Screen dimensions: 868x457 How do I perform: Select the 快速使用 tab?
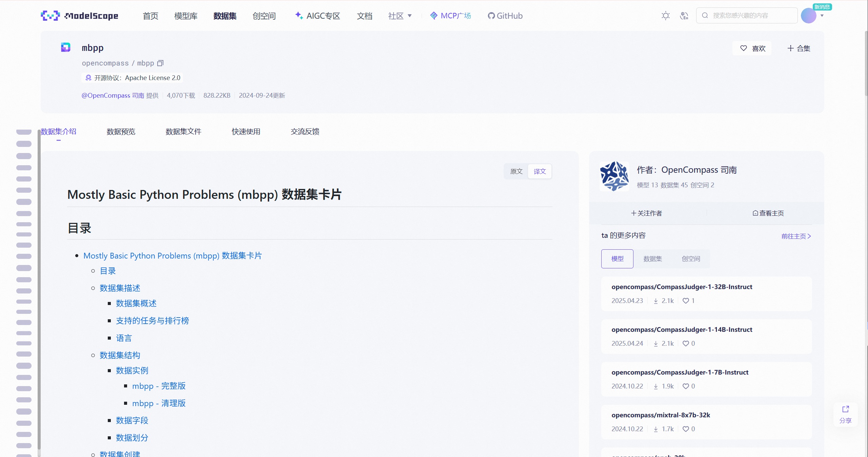246,132
